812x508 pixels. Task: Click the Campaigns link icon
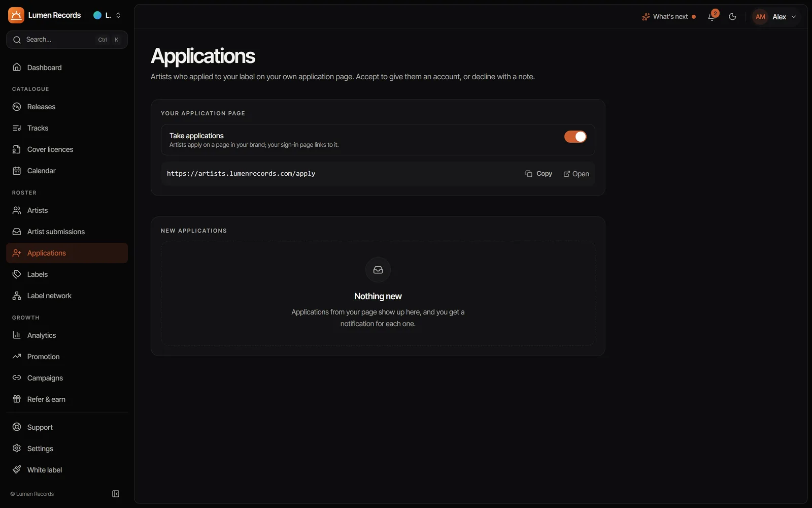point(17,378)
